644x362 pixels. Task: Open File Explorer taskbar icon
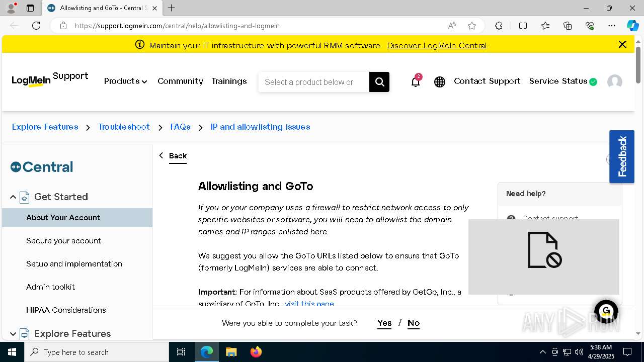(231, 352)
